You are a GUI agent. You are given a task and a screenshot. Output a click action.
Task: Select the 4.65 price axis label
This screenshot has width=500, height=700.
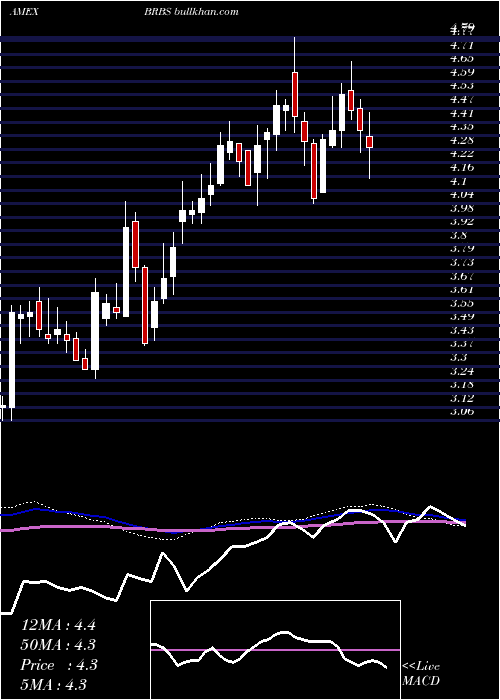(462, 58)
